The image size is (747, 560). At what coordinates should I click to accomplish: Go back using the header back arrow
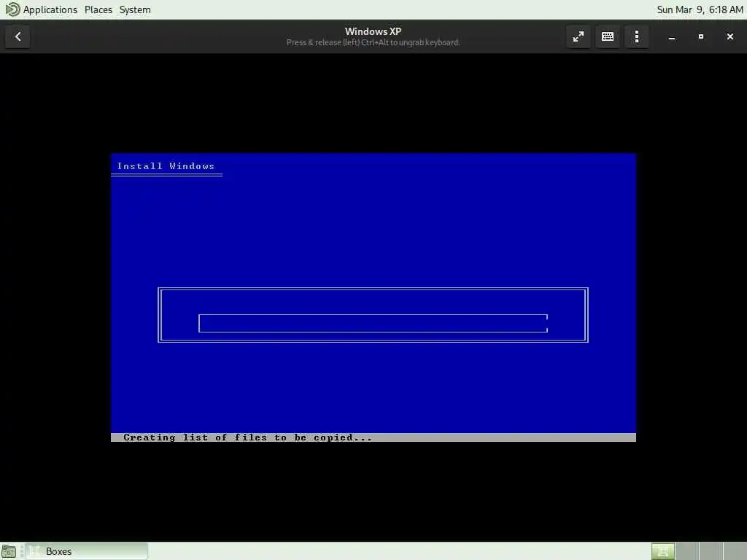[x=18, y=36]
